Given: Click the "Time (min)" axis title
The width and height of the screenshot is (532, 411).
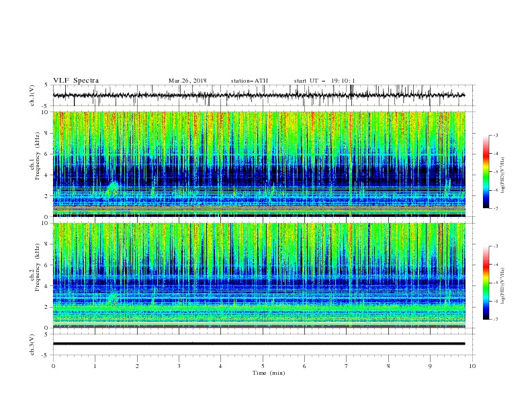Looking at the screenshot, I should (x=269, y=373).
